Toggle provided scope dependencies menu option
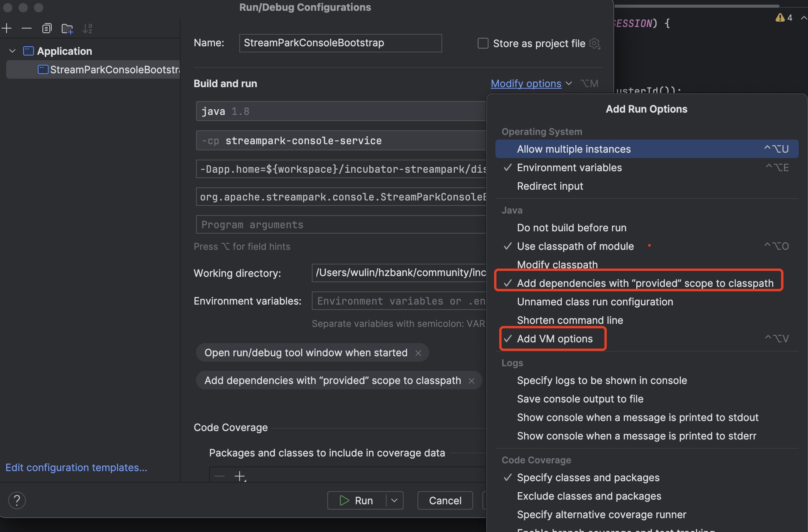Viewport: 808px width, 532px height. point(645,283)
